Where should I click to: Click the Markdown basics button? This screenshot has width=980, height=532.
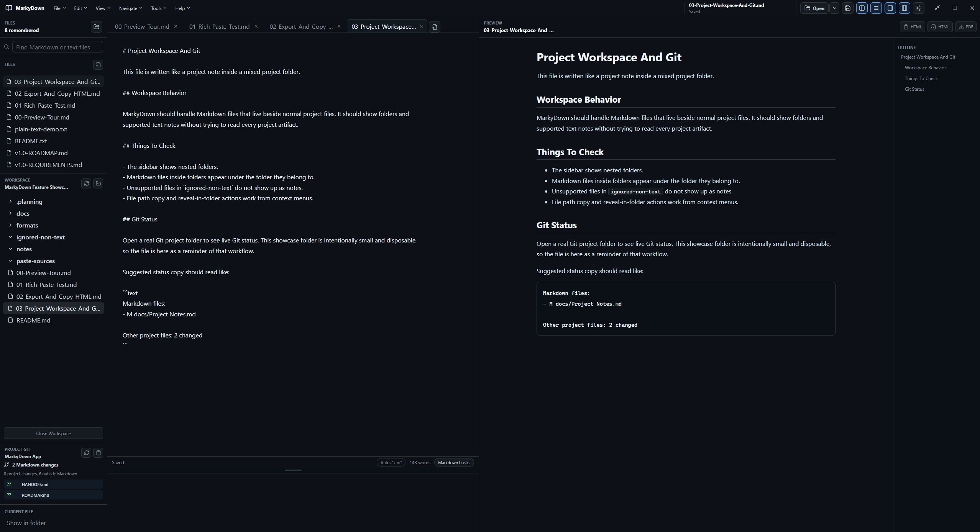(454, 463)
